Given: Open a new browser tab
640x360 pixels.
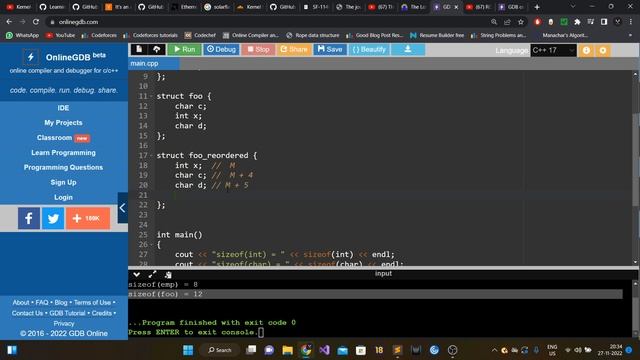Looking at the screenshot, I should pos(537,7).
